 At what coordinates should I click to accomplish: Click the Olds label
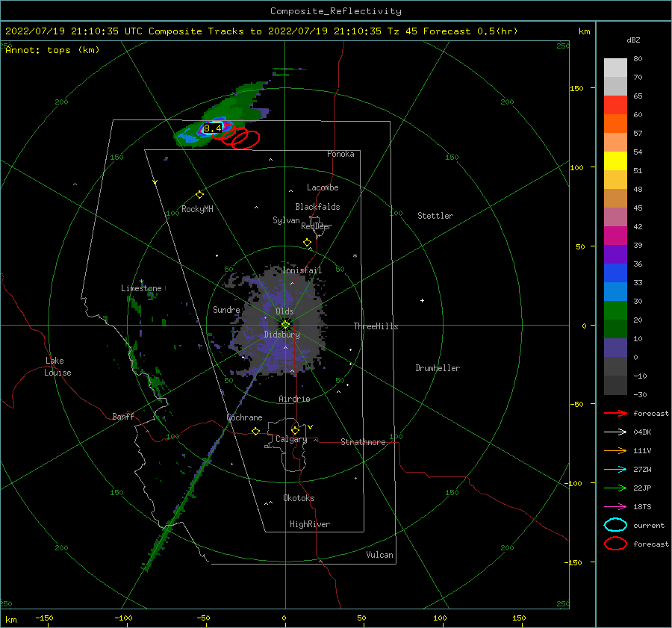pos(284,311)
